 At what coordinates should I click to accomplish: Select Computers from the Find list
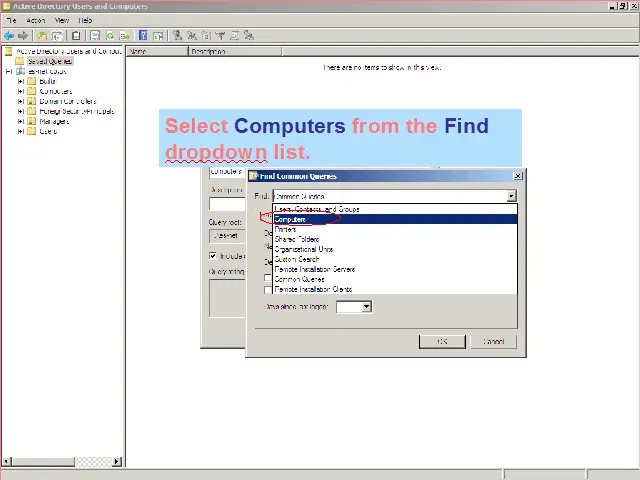[291, 219]
